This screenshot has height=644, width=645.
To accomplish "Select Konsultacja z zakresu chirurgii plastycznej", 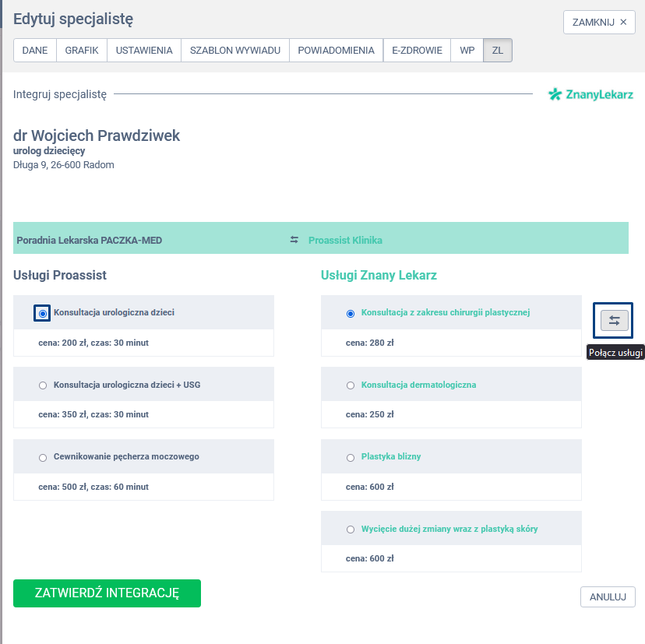I will [351, 314].
